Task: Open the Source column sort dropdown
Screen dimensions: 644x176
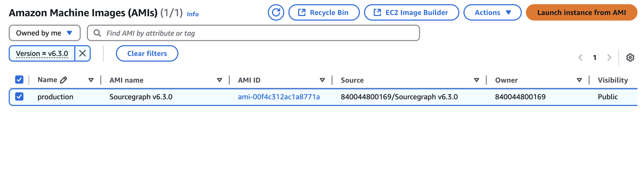Action: [477, 80]
